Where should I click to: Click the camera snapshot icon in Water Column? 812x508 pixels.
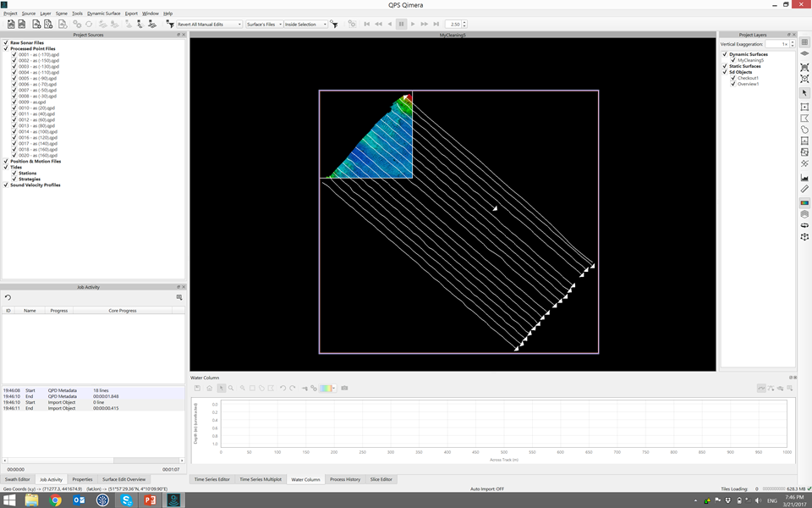click(344, 388)
